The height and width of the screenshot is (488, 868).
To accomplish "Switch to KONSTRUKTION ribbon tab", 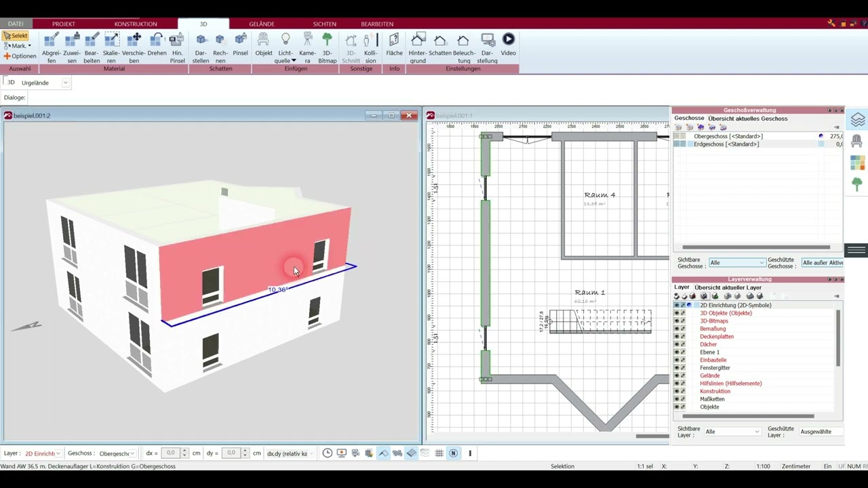I will tap(136, 24).
